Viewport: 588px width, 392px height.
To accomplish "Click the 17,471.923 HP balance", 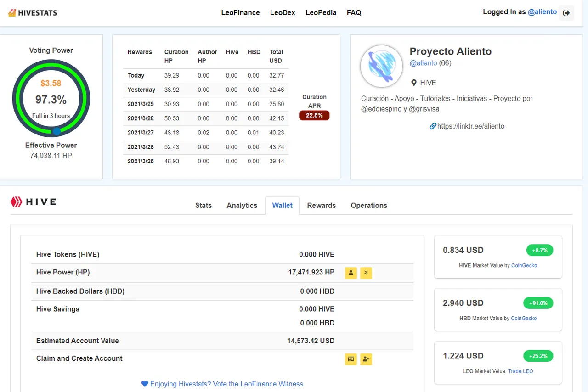I will click(311, 272).
